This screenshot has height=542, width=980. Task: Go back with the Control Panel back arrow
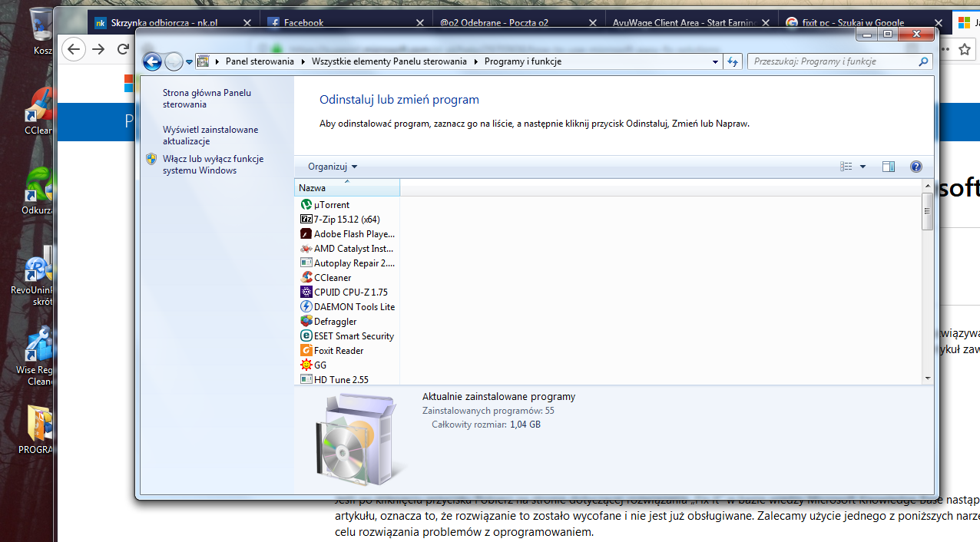[x=152, y=62]
